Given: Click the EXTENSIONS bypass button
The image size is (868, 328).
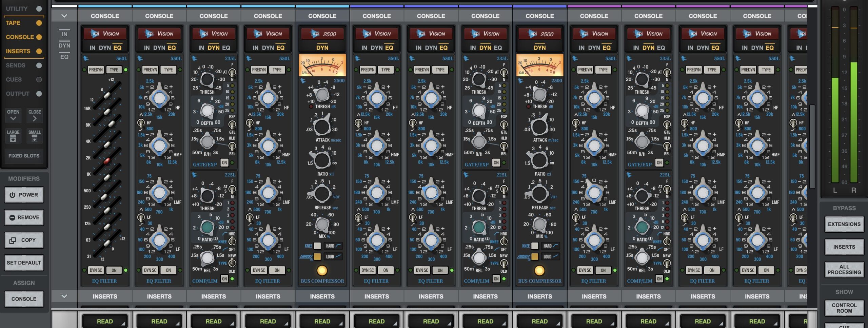Looking at the screenshot, I should tap(844, 224).
